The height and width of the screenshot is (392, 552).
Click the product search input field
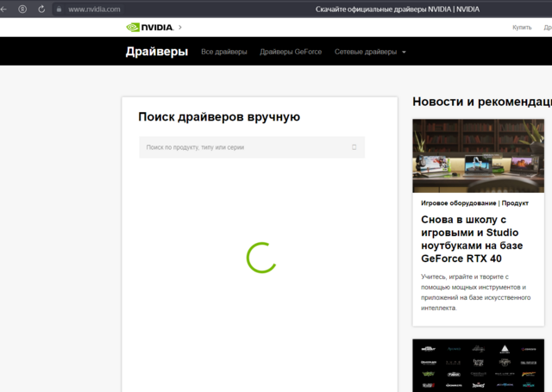pyautogui.click(x=246, y=147)
